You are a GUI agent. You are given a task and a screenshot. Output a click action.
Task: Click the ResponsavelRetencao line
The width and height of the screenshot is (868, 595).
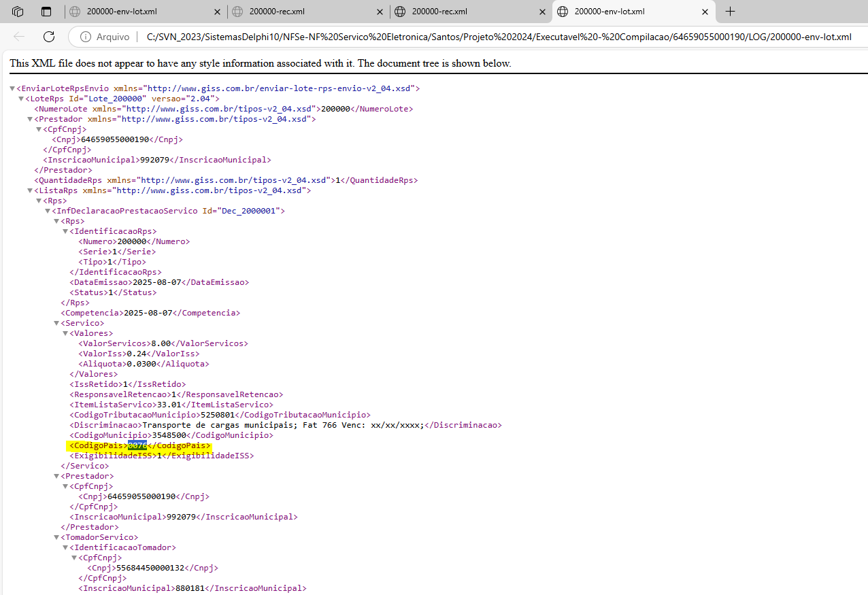coord(176,394)
